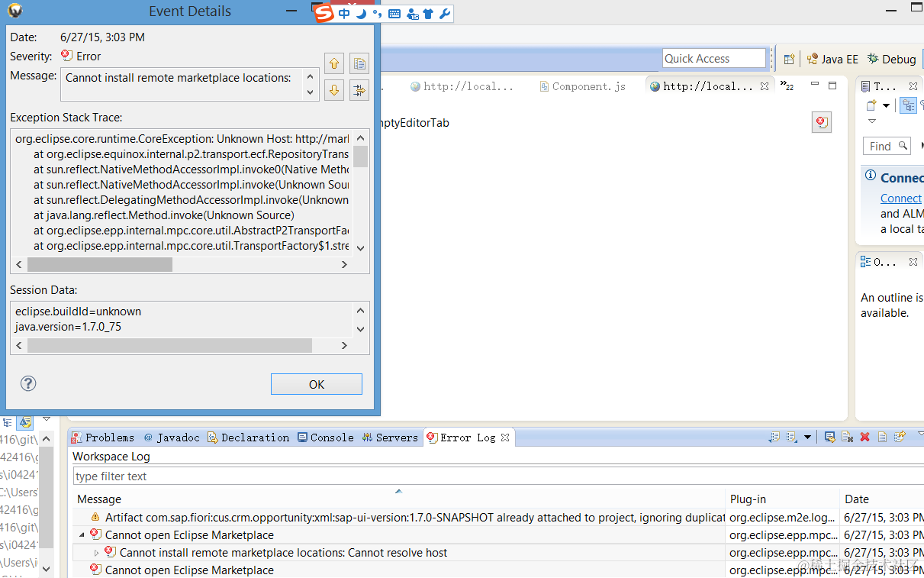Click Sogou input method S logo
The height and width of the screenshot is (578, 924).
pos(324,13)
